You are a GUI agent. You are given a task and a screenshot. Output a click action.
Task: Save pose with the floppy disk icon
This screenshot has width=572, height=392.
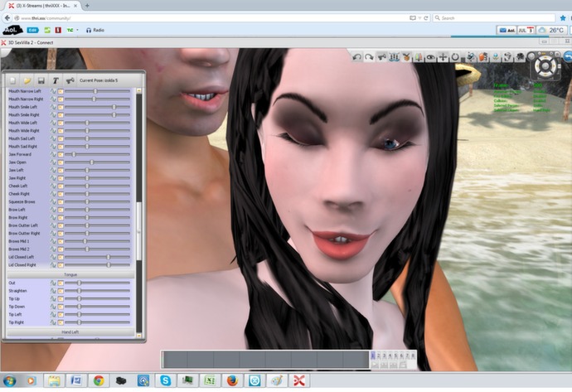(x=41, y=80)
